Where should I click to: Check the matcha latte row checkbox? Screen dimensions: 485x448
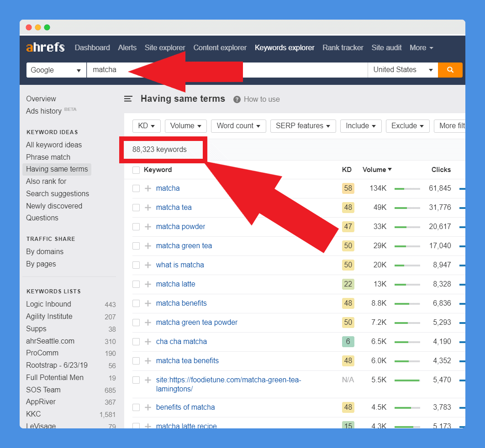[x=136, y=284]
